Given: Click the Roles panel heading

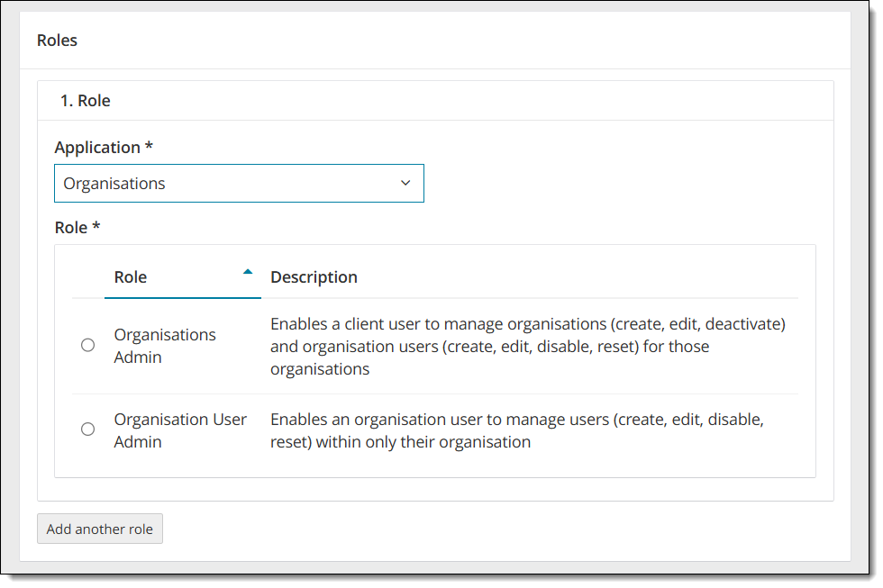Looking at the screenshot, I should tap(57, 41).
